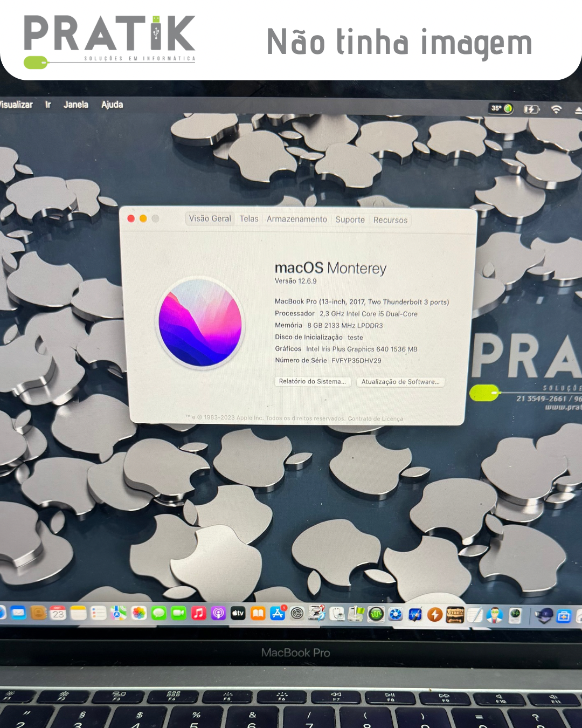Open the Janela menu
The width and height of the screenshot is (582, 728).
[x=76, y=105]
